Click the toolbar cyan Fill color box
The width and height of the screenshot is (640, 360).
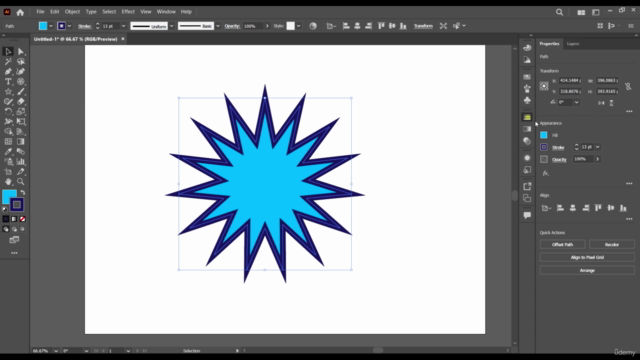coord(8,196)
